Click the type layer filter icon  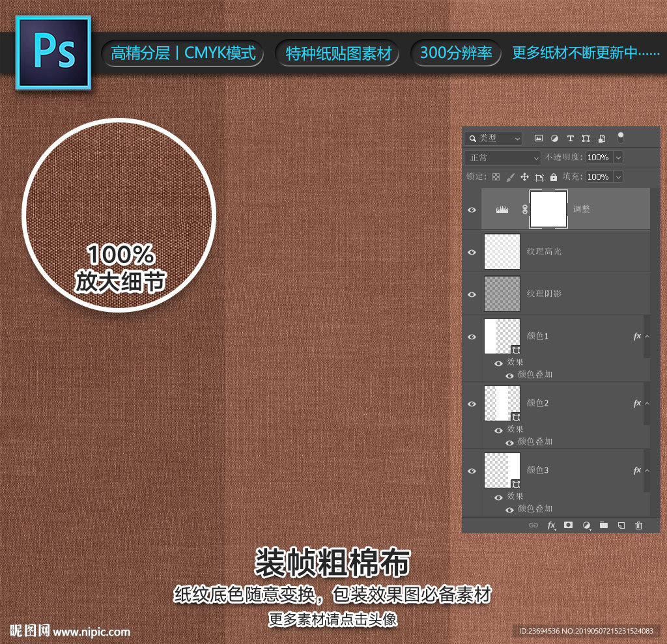(x=571, y=138)
